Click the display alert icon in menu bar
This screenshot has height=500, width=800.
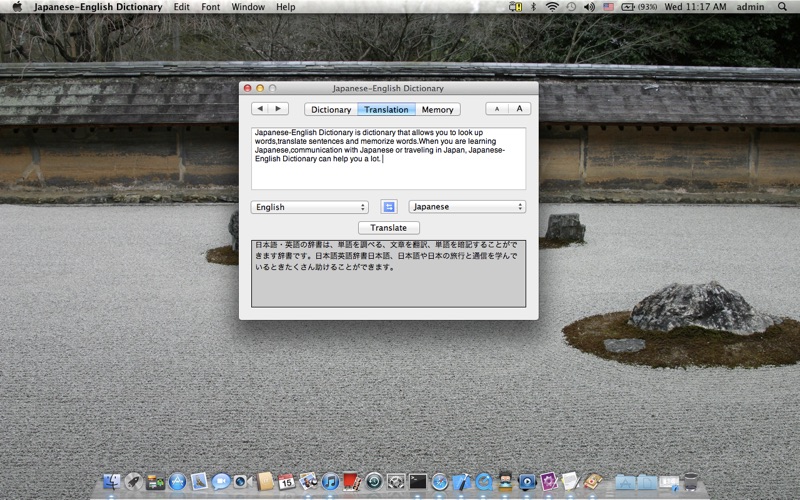(x=515, y=7)
